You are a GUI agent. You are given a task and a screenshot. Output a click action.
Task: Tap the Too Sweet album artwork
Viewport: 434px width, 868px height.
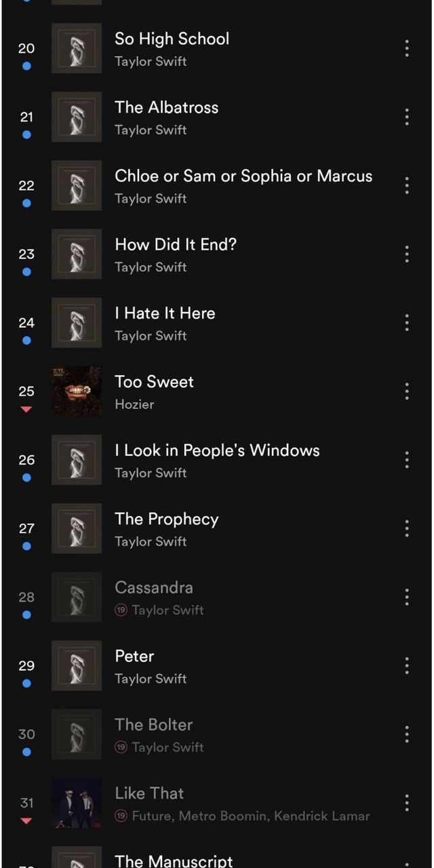coord(77,391)
